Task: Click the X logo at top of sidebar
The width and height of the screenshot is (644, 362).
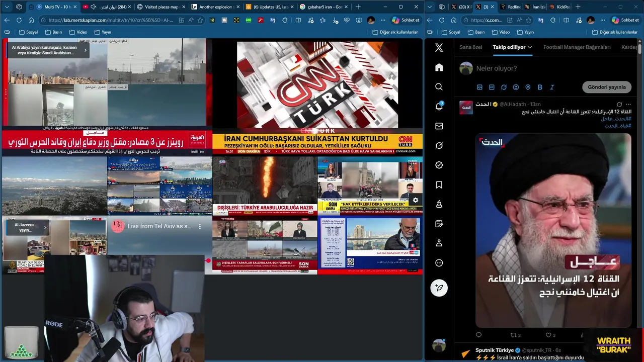Action: (439, 47)
